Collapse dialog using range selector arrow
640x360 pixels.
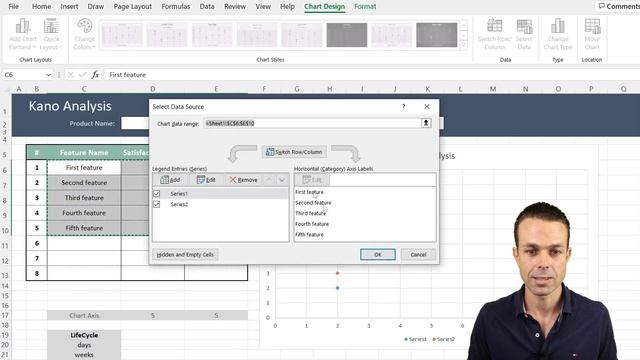(x=426, y=123)
